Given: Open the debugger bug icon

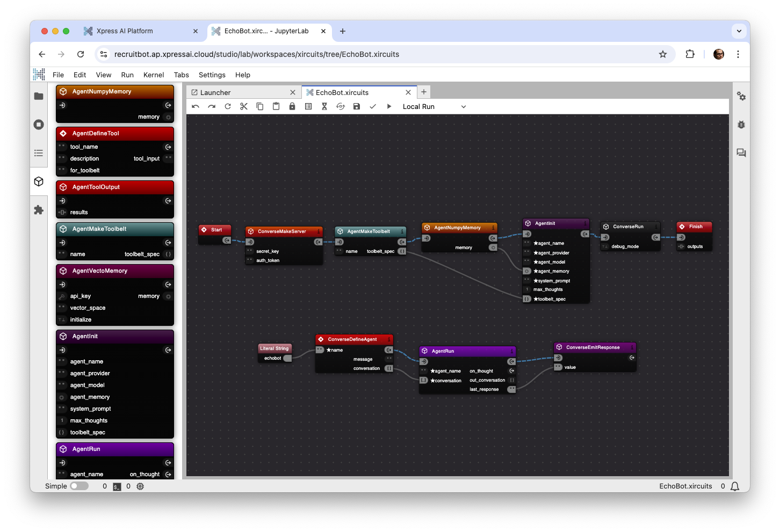Looking at the screenshot, I should 741,125.
